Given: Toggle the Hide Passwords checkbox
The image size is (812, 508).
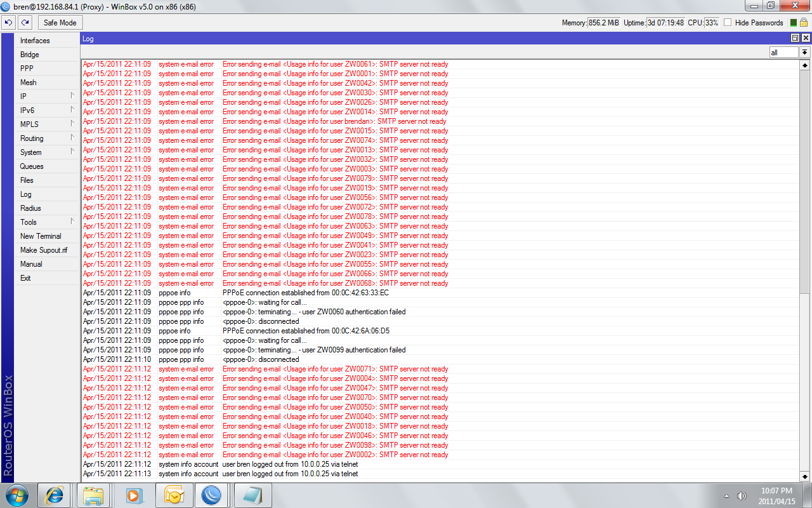Looking at the screenshot, I should coord(728,23).
